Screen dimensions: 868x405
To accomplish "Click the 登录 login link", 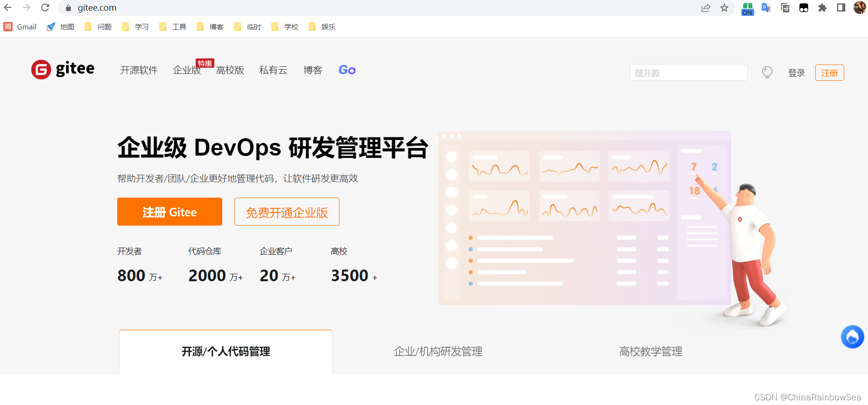I will (x=797, y=73).
